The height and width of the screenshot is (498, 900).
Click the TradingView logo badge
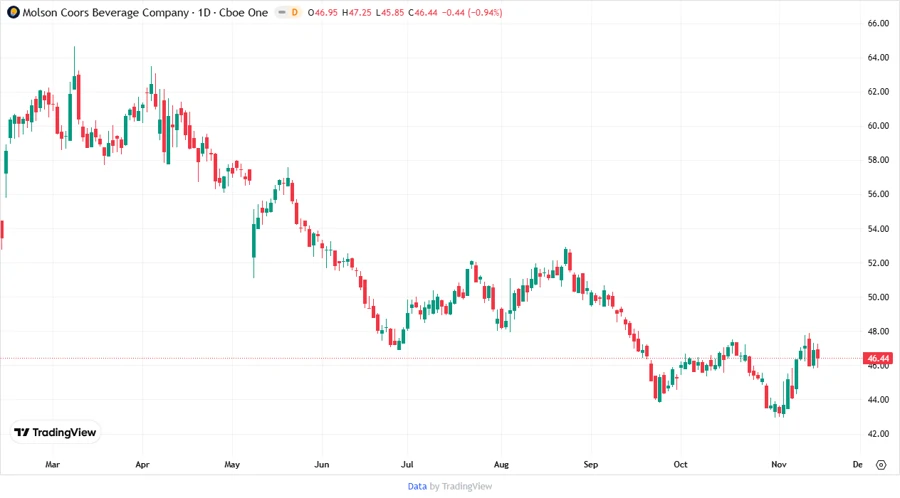[55, 433]
